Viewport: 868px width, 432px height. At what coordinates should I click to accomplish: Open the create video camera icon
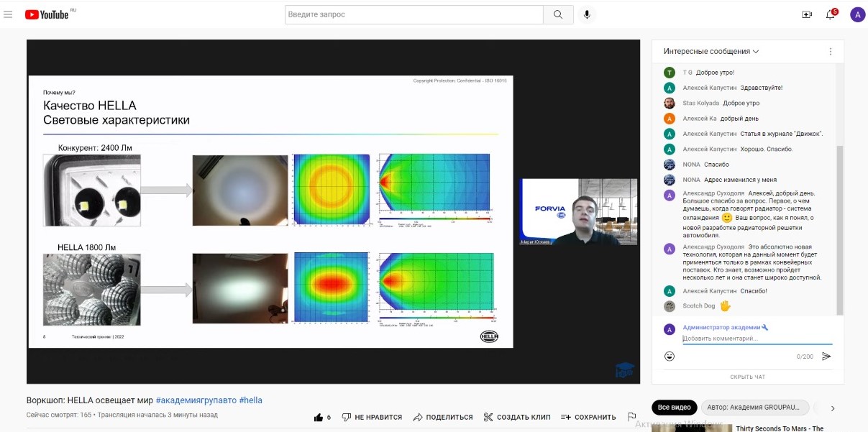tap(807, 14)
